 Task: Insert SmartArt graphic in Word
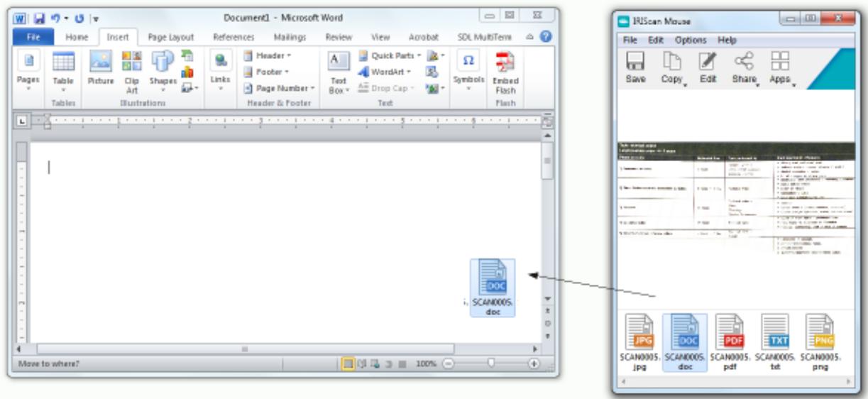[x=187, y=55]
